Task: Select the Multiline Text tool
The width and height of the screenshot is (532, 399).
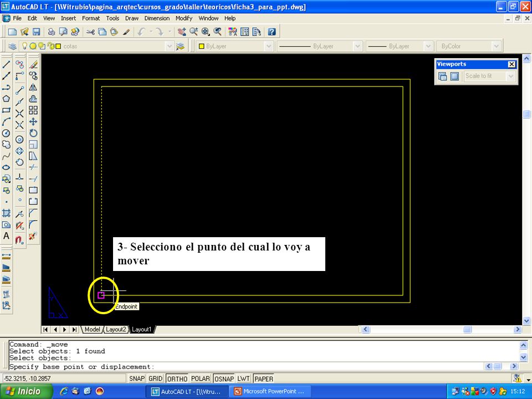Action: pyautogui.click(x=6, y=236)
